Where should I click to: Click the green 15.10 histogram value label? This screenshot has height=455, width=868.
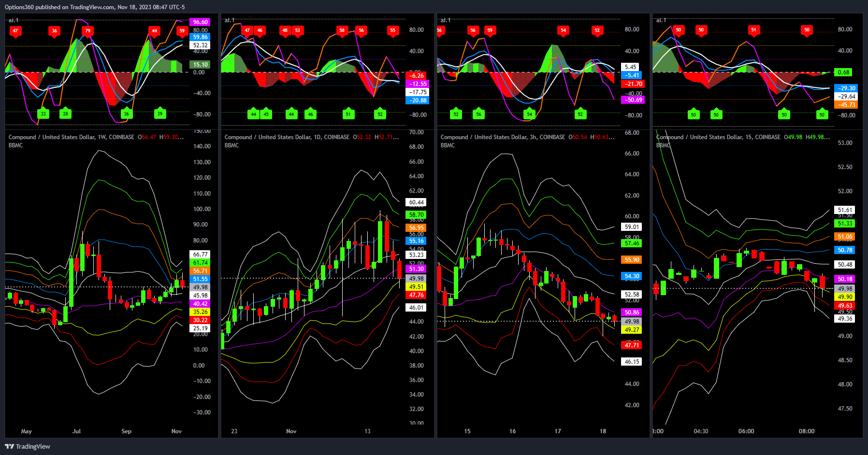pyautogui.click(x=201, y=65)
